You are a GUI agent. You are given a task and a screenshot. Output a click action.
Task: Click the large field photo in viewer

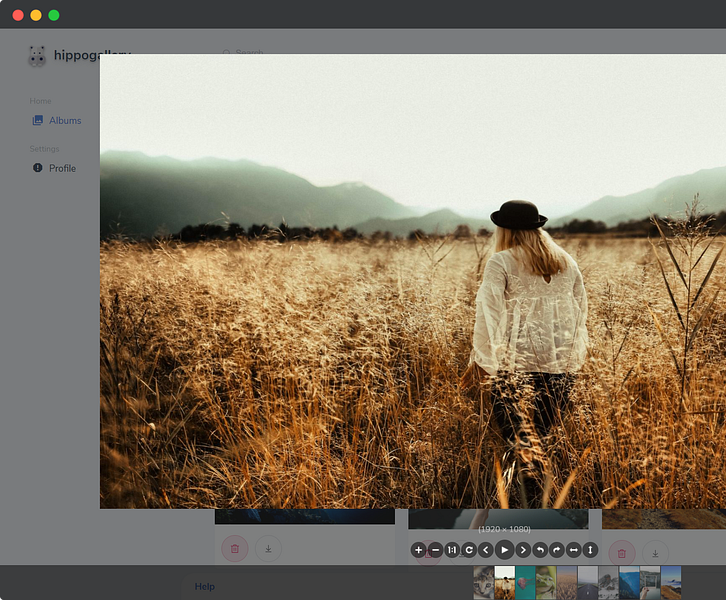[x=413, y=281]
